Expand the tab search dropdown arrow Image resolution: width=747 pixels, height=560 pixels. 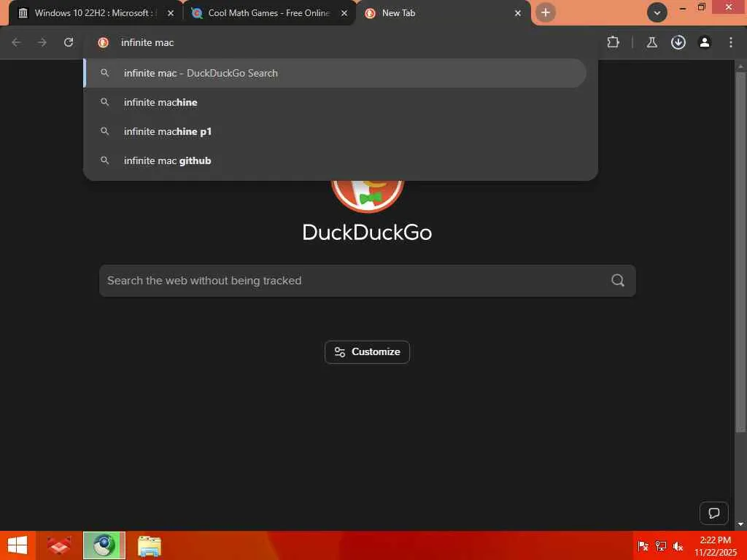pyautogui.click(x=657, y=13)
